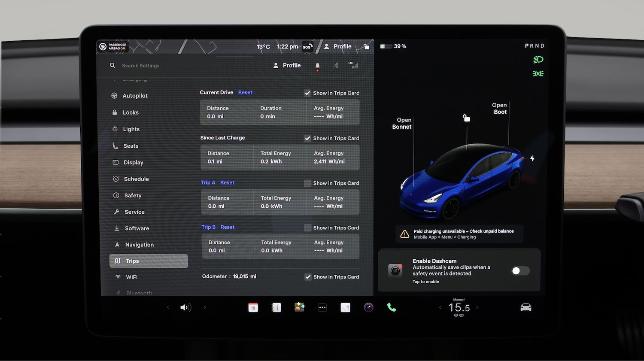This screenshot has width=644, height=361.
Task: Tap the green phone icon
Action: pos(391,307)
